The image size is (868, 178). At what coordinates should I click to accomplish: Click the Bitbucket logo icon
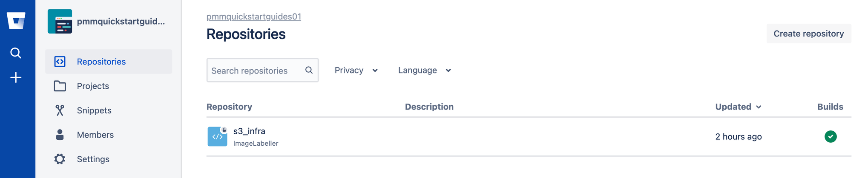pos(16,20)
